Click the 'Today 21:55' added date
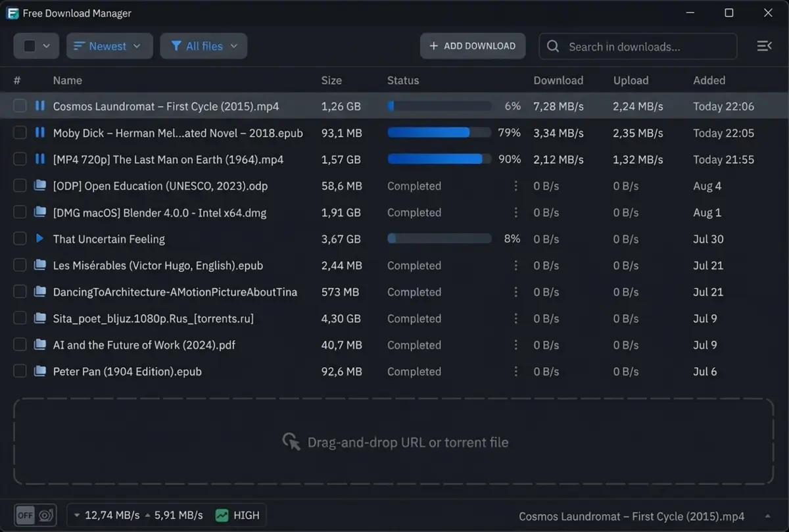Screen dimensions: 789x532 click(x=723, y=159)
